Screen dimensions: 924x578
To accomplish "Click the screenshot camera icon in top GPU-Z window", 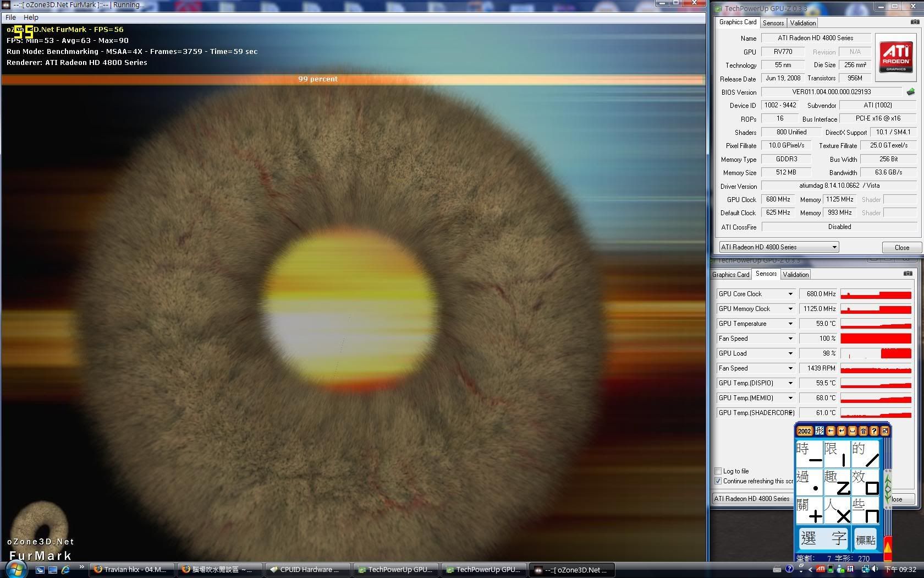I will (915, 22).
